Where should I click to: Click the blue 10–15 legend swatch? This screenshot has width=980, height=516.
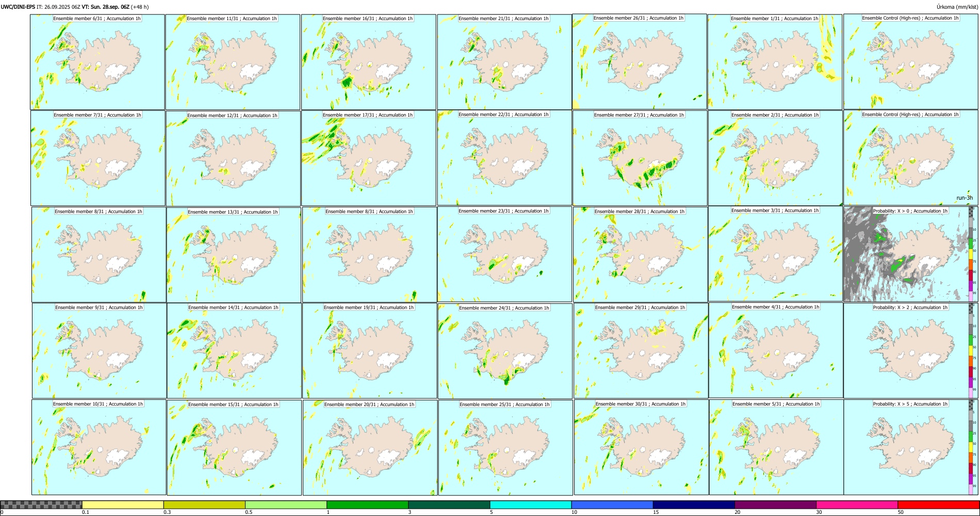coord(612,505)
